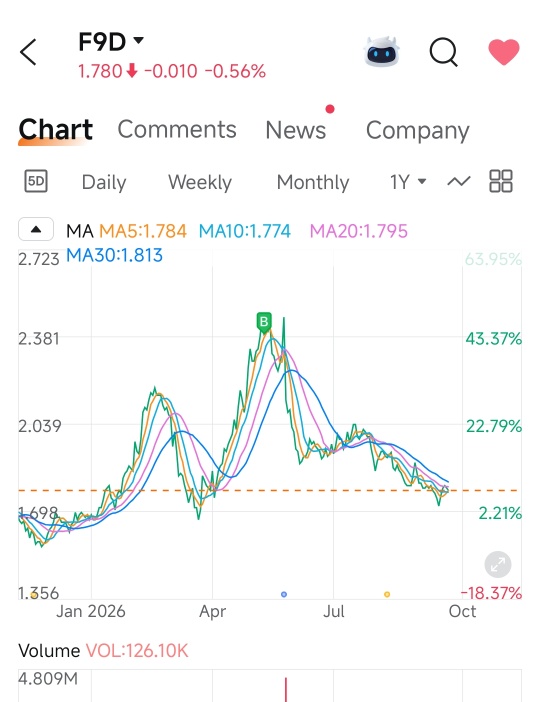
Task: Select the Monthly timeframe
Action: [x=313, y=182]
